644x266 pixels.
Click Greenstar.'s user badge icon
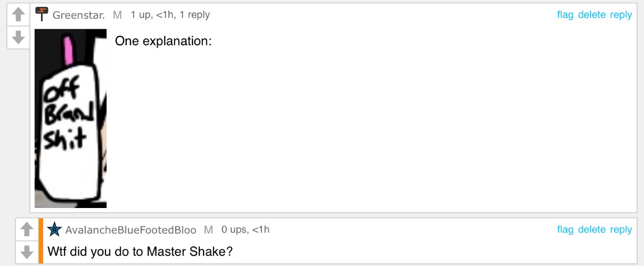point(42,14)
